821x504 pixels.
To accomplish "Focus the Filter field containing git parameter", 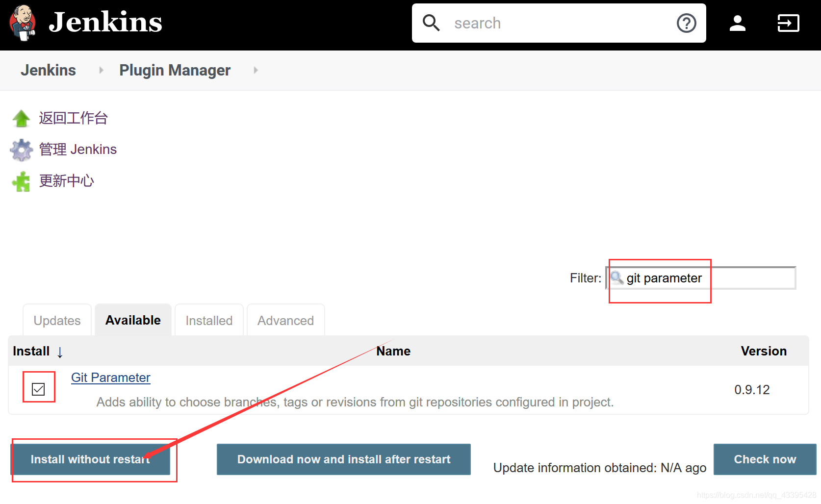I will click(700, 278).
